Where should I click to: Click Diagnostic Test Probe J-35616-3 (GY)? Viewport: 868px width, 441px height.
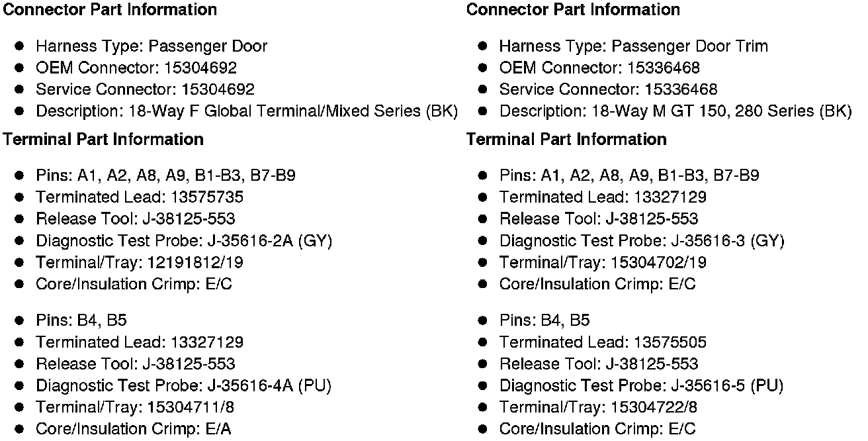click(641, 241)
